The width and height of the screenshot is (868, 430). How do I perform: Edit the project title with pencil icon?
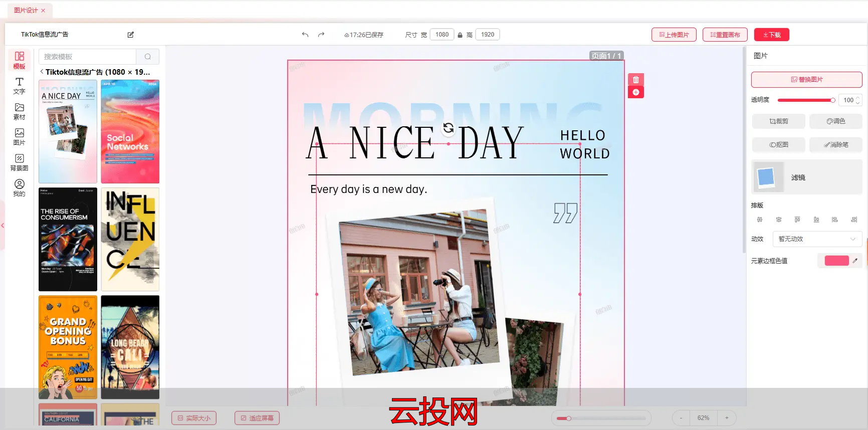pos(131,35)
